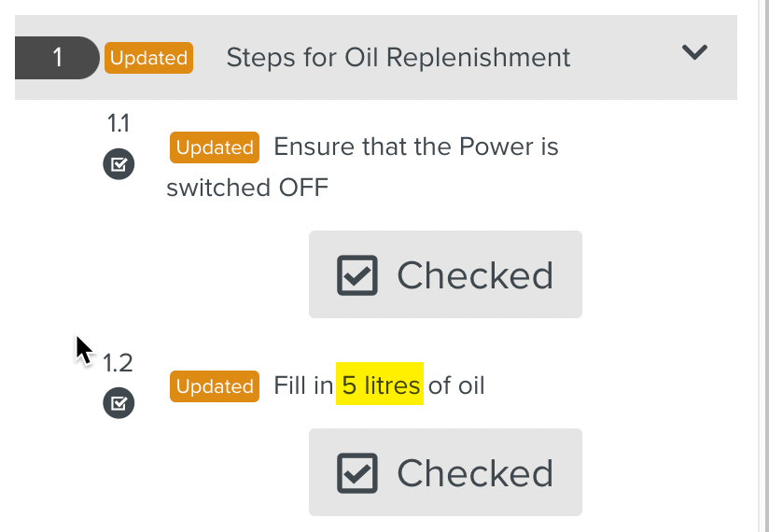Click the section number 1 badge

[x=58, y=58]
